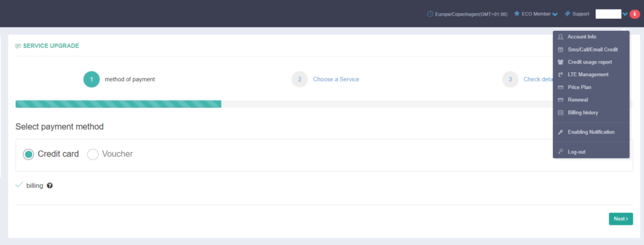644x245 pixels.
Task: Click the step 1 method of payment circle
Action: tap(92, 79)
